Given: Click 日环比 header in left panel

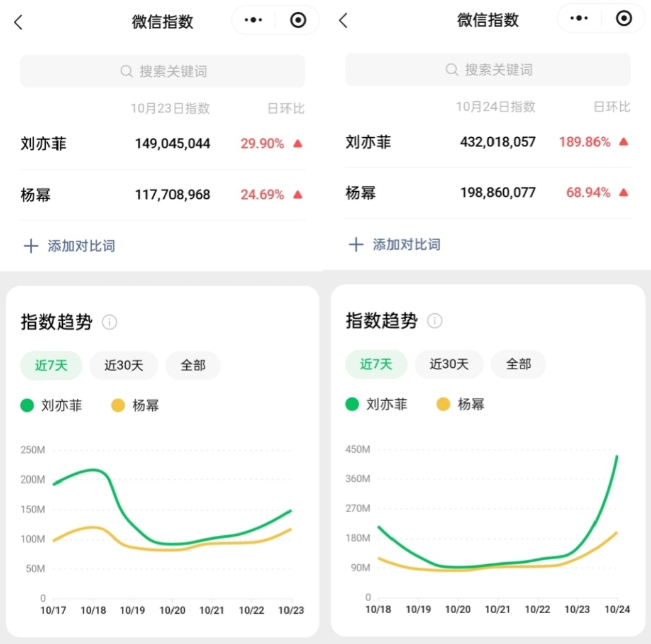Looking at the screenshot, I should 286,109.
